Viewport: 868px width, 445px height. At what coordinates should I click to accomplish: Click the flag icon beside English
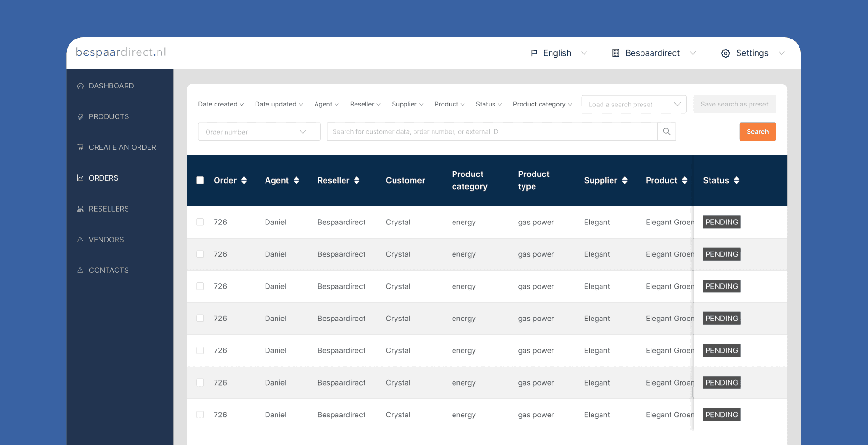pos(534,53)
